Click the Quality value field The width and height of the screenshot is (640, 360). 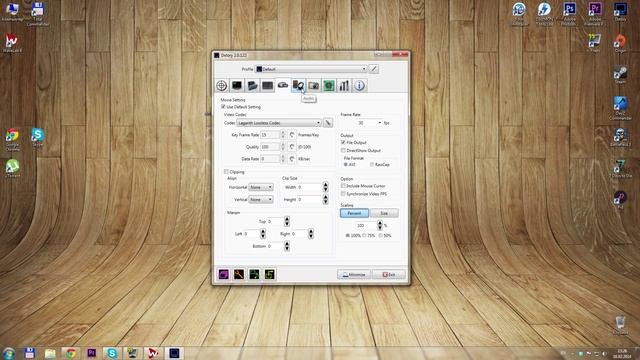270,147
